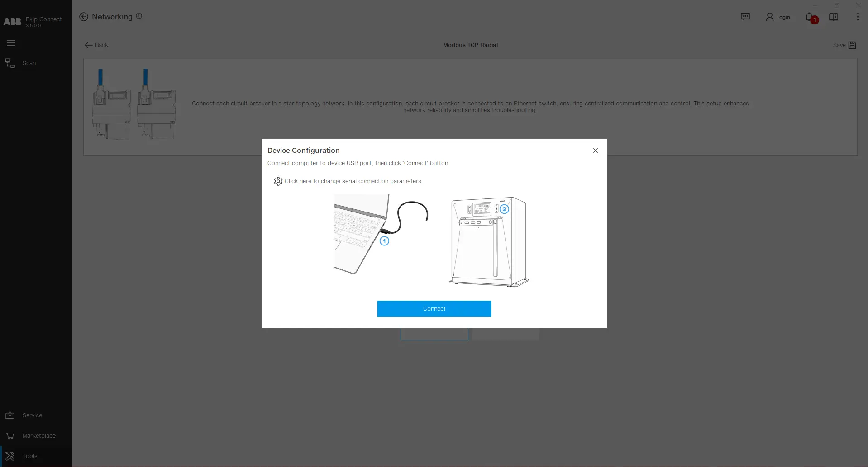
Task: Select Scan from the sidebar menu
Action: tap(29, 63)
